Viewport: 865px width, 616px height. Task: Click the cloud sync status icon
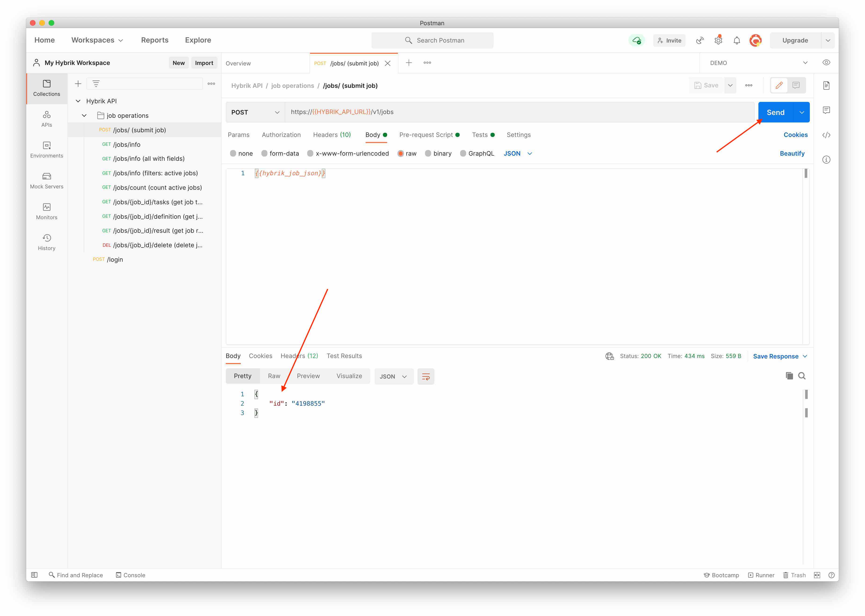click(637, 40)
